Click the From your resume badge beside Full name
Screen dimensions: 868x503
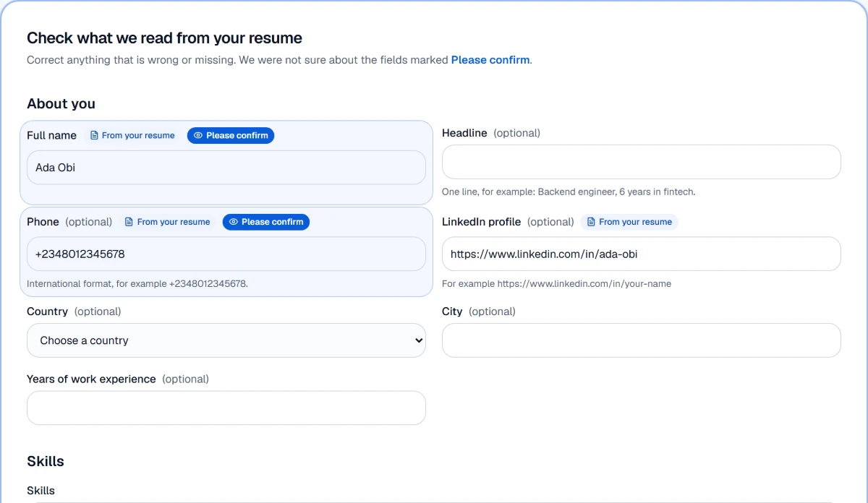click(132, 135)
